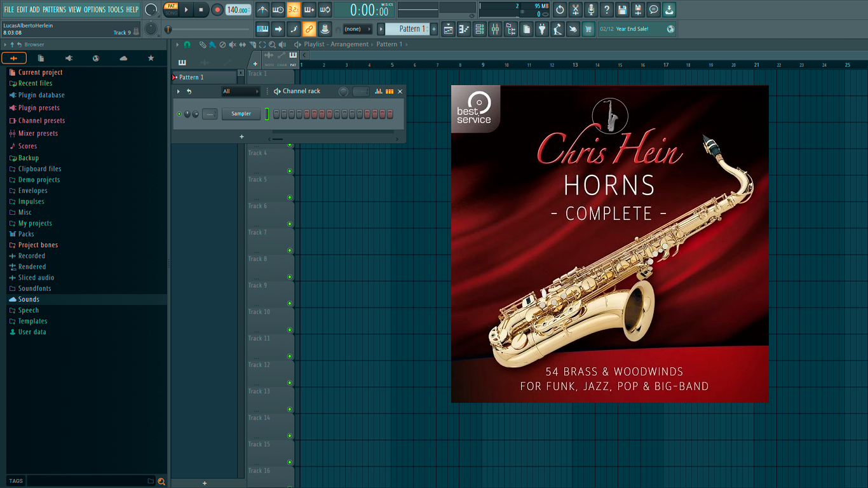Select Pattern 1 in the pattern picker
The height and width of the screenshot is (488, 868).
point(204,78)
